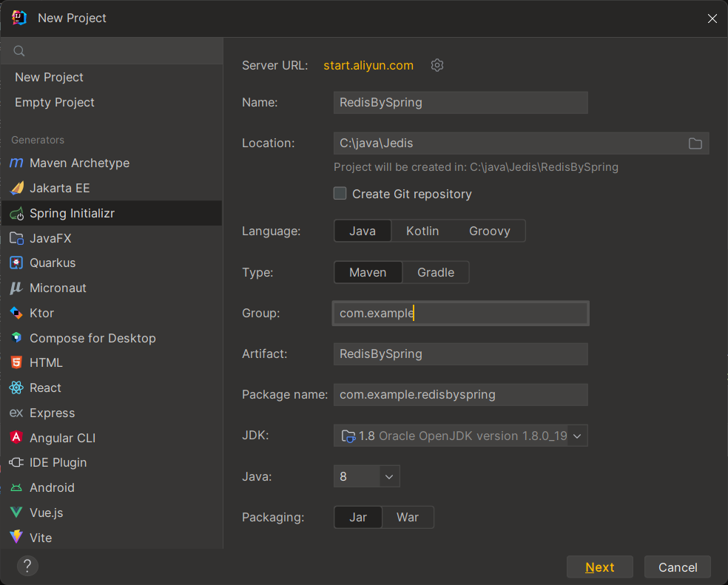Click the Package name field
728x585 pixels.
[461, 395]
